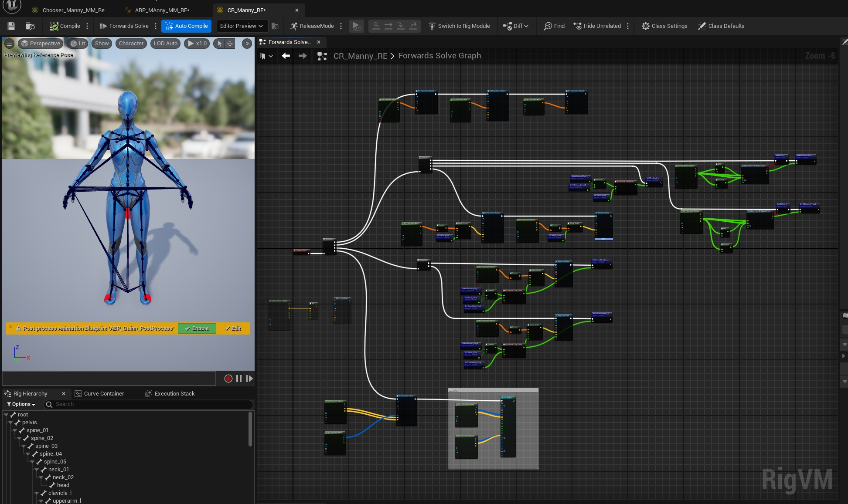This screenshot has width=848, height=504.
Task: Open the Editor Preview dropdown
Action: (240, 26)
